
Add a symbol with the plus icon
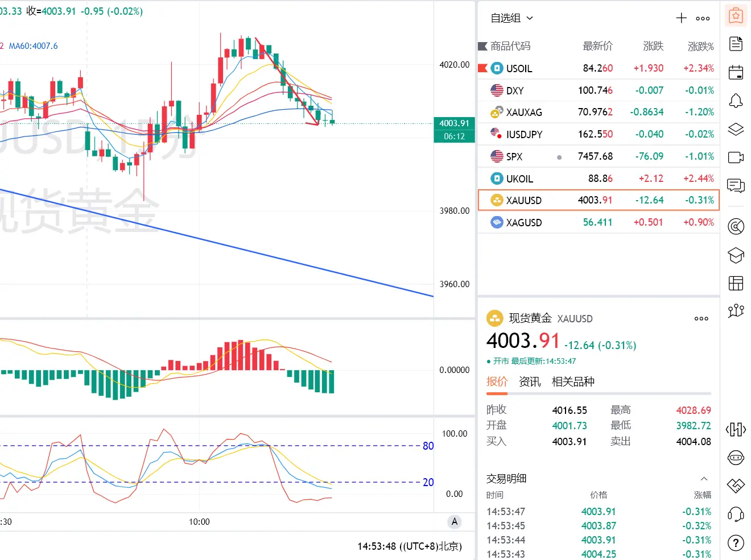(x=681, y=18)
